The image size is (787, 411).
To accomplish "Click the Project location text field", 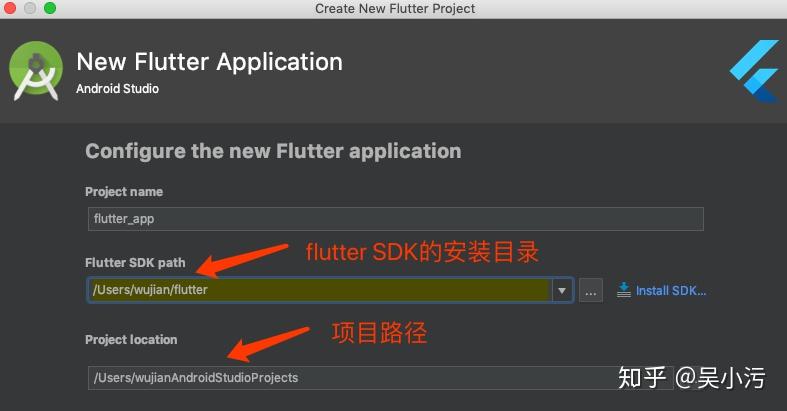I will coord(380,377).
